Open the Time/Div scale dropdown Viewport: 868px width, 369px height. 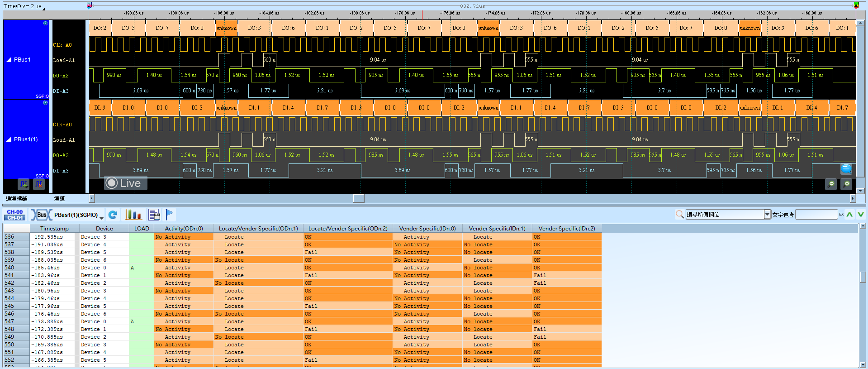point(43,8)
